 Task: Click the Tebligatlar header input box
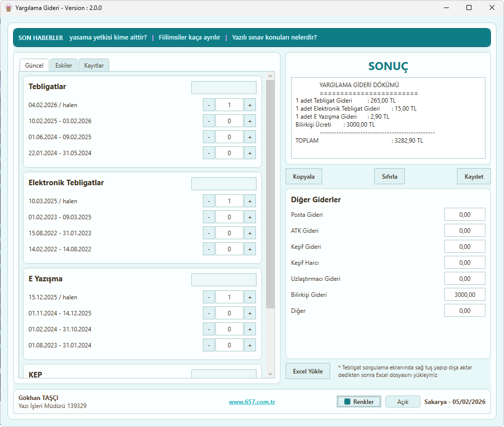pyautogui.click(x=224, y=88)
